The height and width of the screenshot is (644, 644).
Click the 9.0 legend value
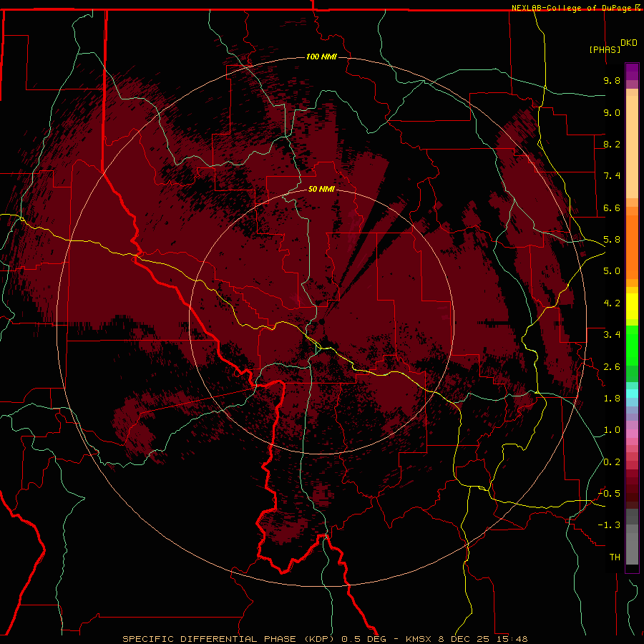click(x=612, y=112)
